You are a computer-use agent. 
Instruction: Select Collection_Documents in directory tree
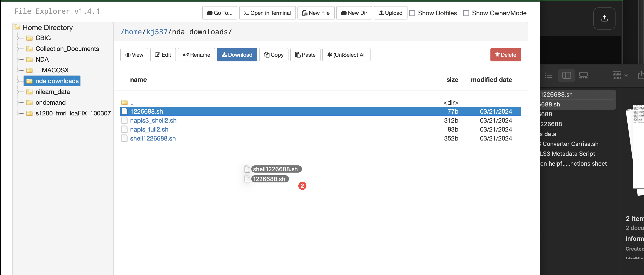pos(67,49)
